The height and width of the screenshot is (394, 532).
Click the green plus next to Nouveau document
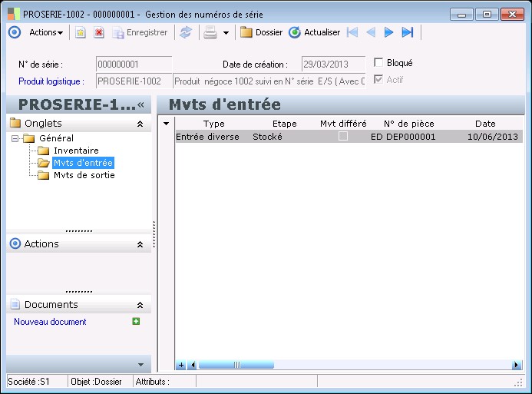click(136, 322)
